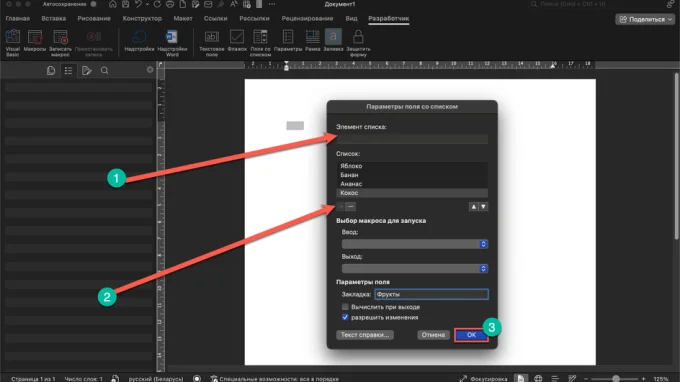The width and height of the screenshot is (680, 382).
Task: Insert a Флажок checkbox field
Action: coord(237,42)
